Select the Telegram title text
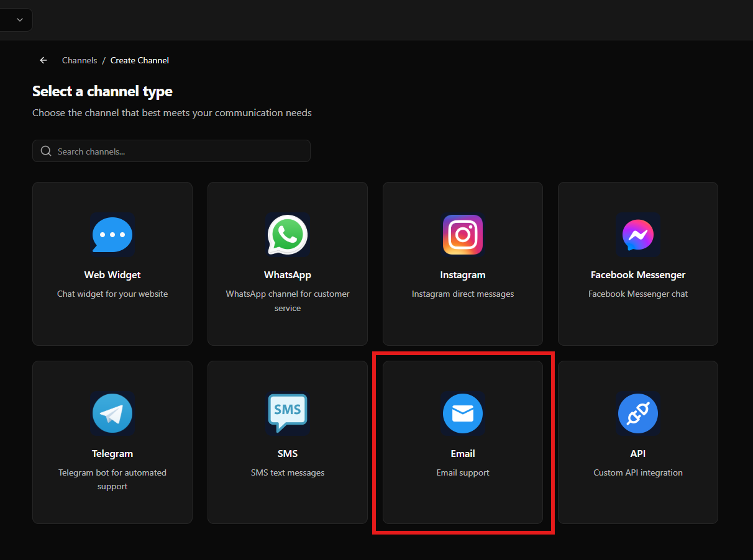The image size is (753, 560). tap(112, 453)
